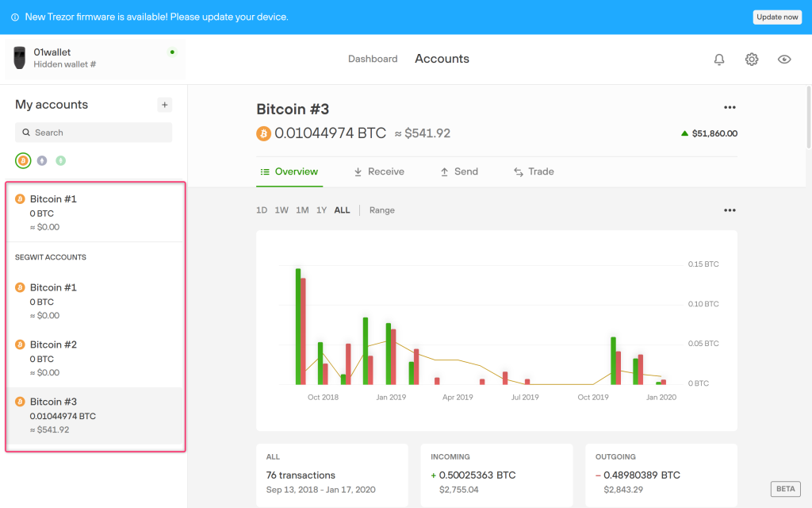This screenshot has height=508, width=812.
Task: Select the Bitcoin #2 account
Action: click(95, 358)
